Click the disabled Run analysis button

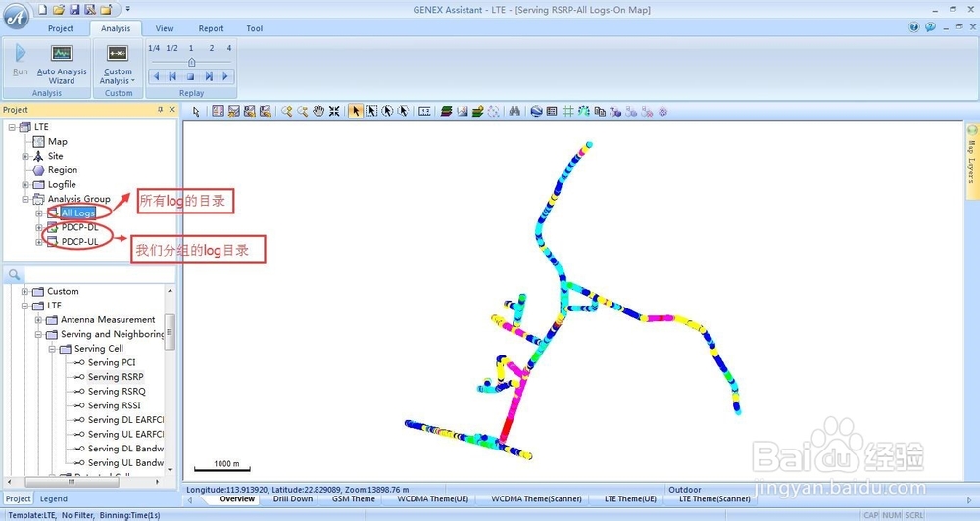point(20,60)
